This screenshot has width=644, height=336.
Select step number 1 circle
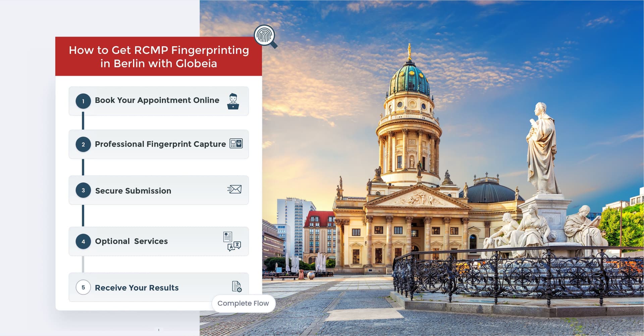coord(83,101)
